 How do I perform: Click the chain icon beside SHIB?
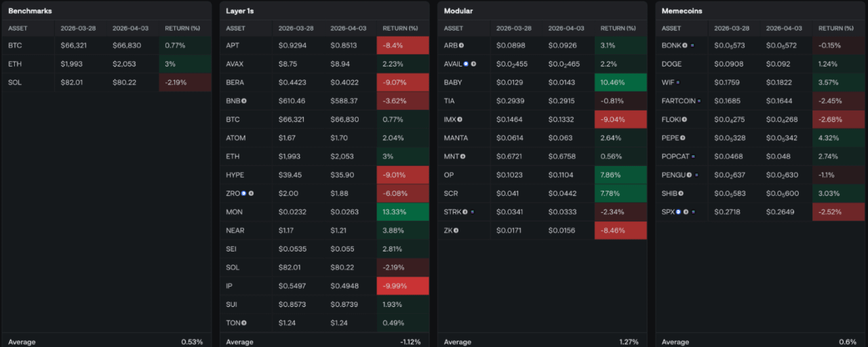[681, 193]
